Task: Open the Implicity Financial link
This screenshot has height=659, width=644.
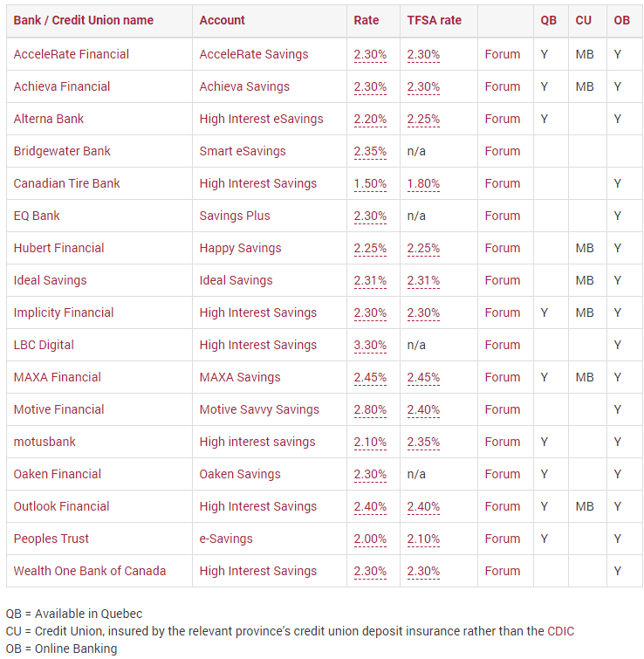Action: (x=64, y=312)
